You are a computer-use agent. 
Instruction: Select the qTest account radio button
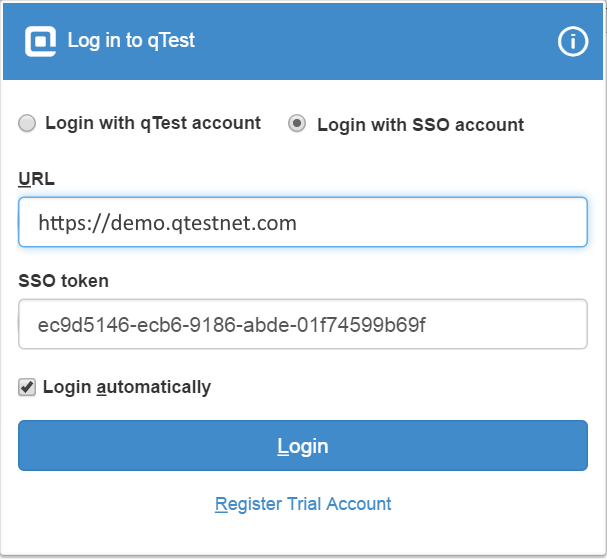pos(27,123)
